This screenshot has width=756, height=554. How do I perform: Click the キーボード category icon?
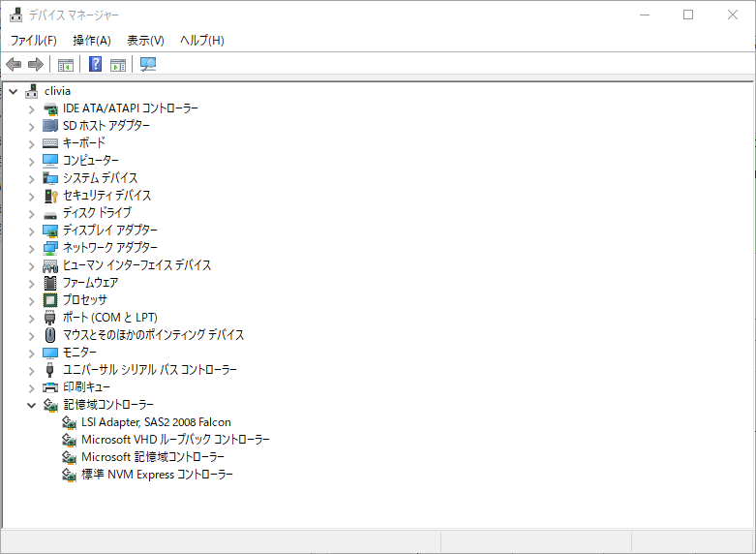tap(50, 142)
